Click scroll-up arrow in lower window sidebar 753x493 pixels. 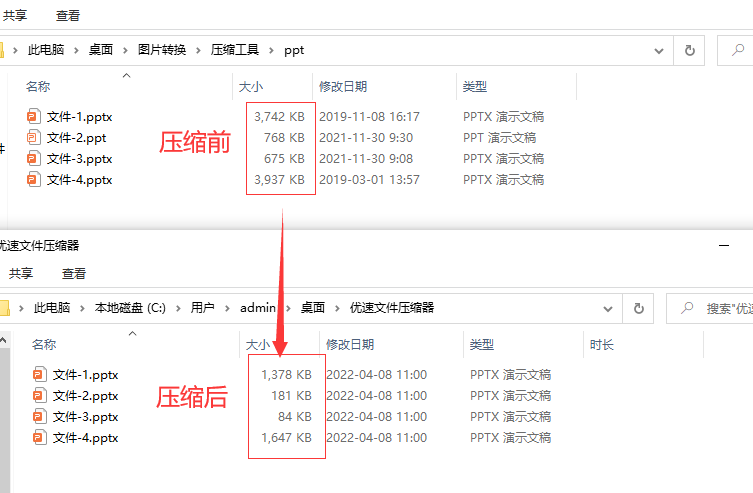(3, 340)
